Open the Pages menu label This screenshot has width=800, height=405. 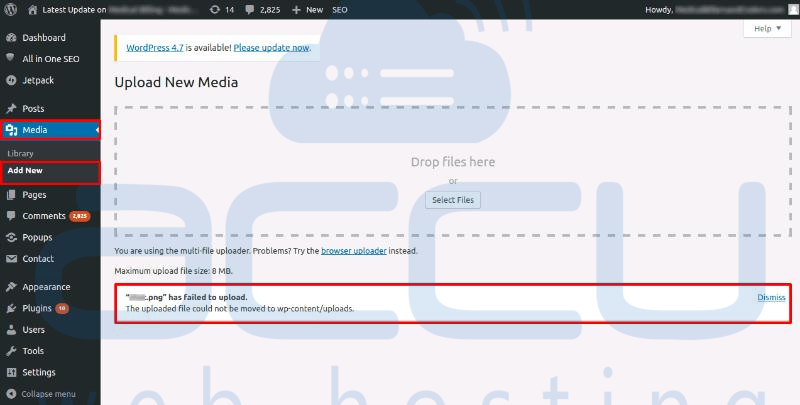pos(34,195)
